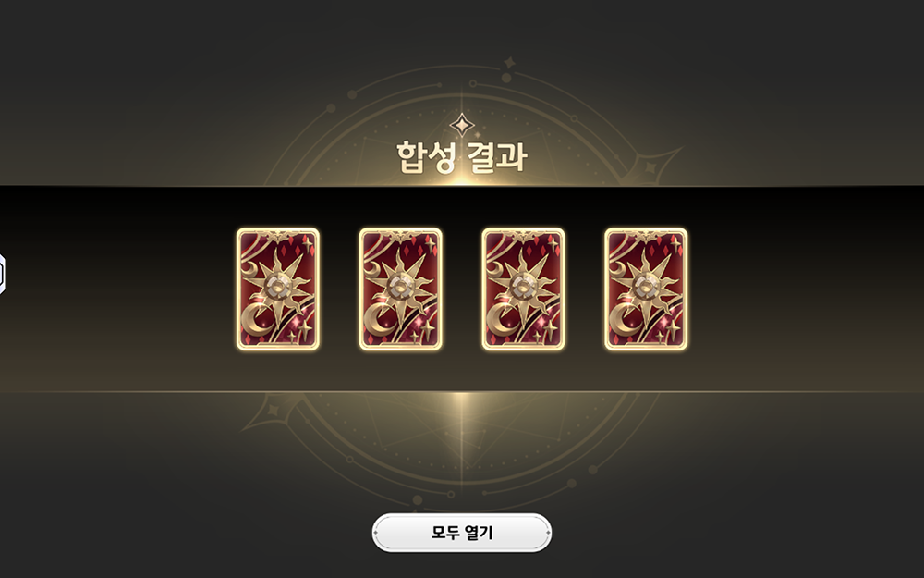
Task: Click the star ornament below the first card
Action: tap(273, 410)
